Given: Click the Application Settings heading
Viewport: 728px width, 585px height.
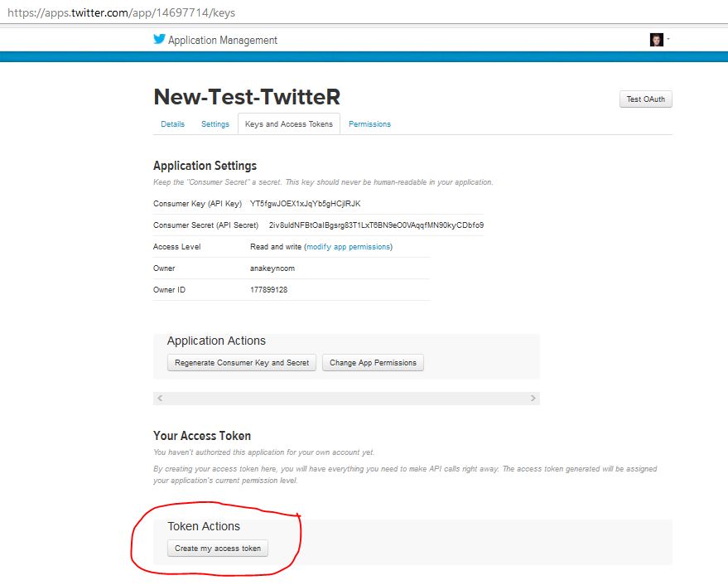Looking at the screenshot, I should (205, 166).
